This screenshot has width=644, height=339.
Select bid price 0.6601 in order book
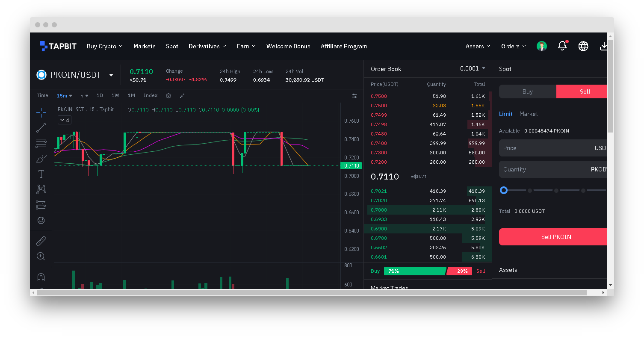tap(379, 257)
